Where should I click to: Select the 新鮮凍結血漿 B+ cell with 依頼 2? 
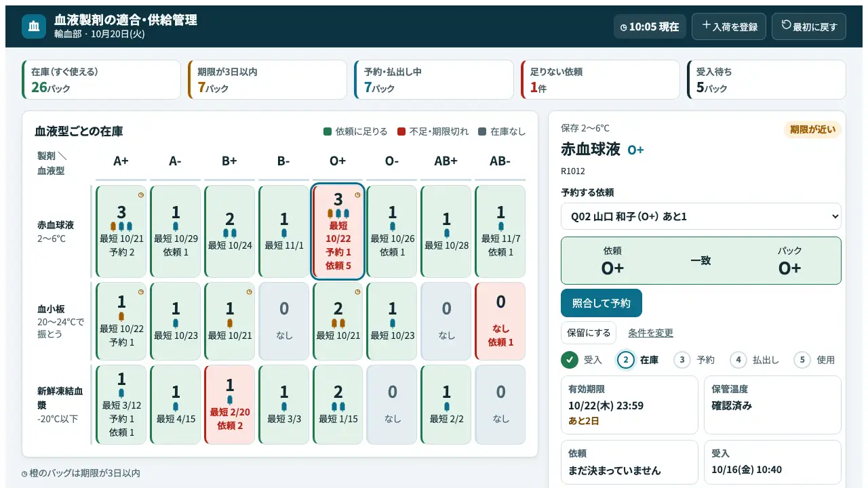coord(229,405)
